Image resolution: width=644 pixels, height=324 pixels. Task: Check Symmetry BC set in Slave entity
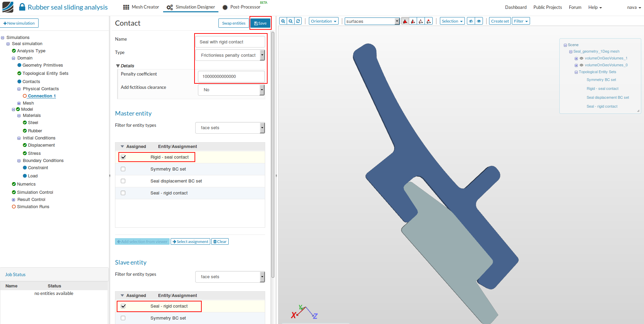[x=123, y=318]
